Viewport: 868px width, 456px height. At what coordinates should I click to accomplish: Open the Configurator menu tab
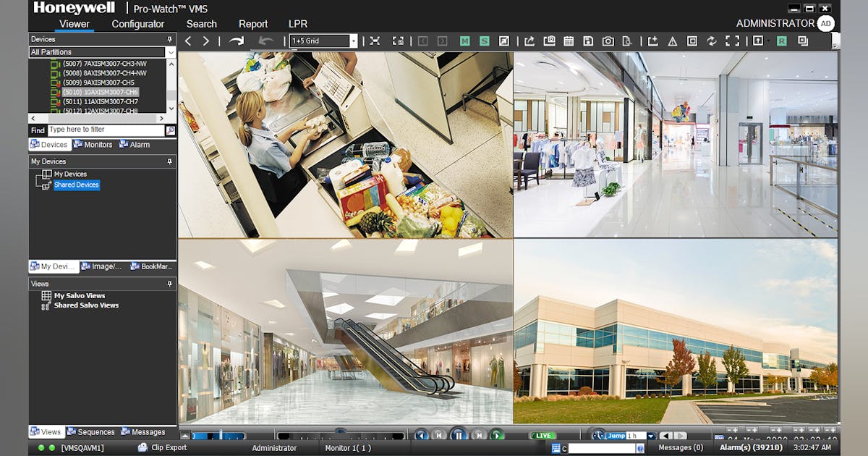coord(137,24)
